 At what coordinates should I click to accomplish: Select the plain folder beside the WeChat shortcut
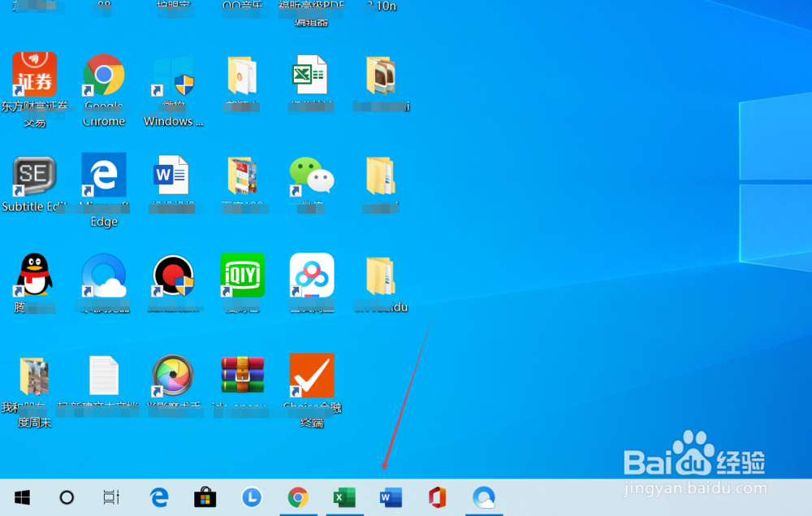[381, 176]
